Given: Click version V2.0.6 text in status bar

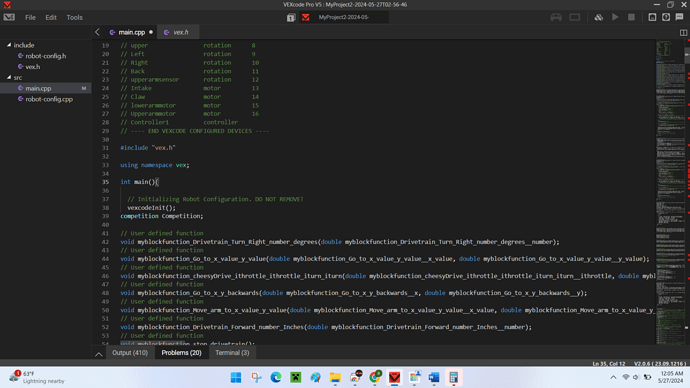Looking at the screenshot, I should pyautogui.click(x=660, y=364).
